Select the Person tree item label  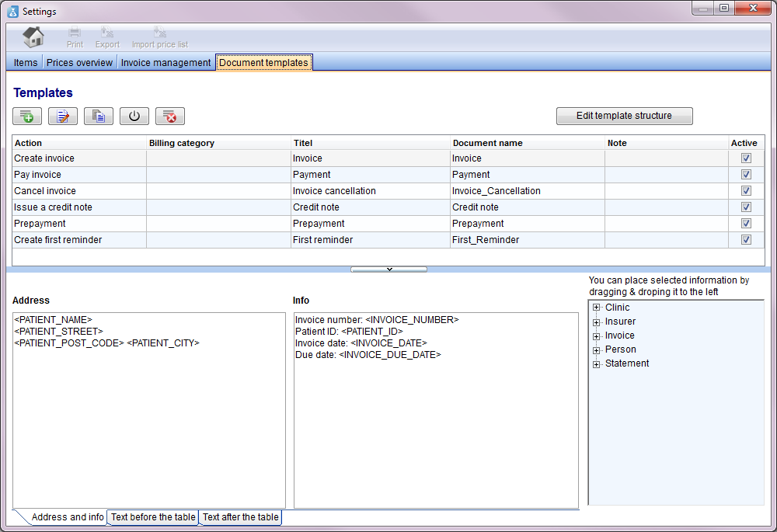pyautogui.click(x=620, y=349)
